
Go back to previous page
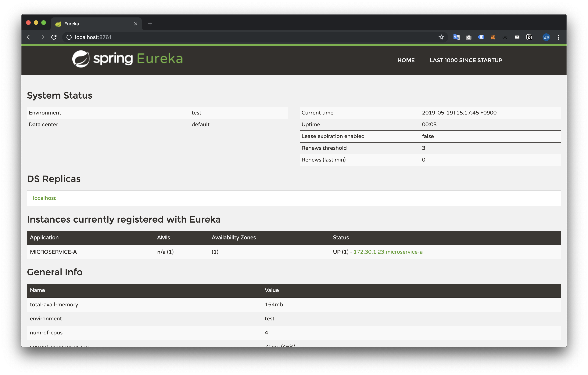(x=30, y=37)
